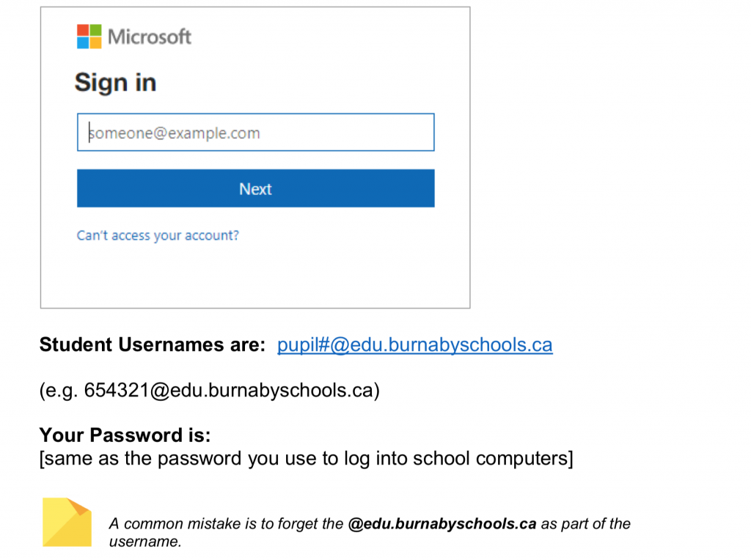Click empty area below Can't access link
Image resolution: width=751 pixels, height=560 pixels.
coord(255,275)
